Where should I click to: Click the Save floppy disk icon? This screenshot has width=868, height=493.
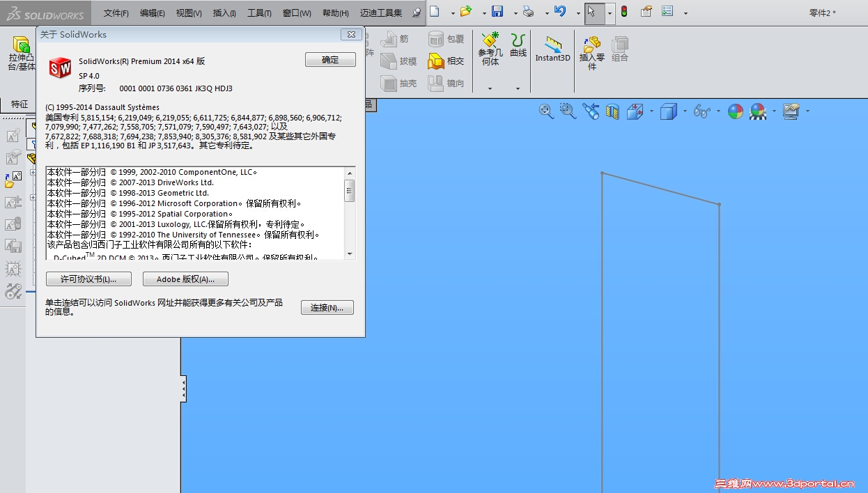tap(497, 12)
